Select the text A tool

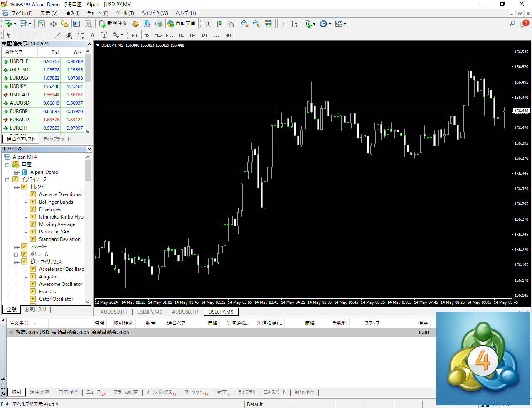pyautogui.click(x=92, y=35)
